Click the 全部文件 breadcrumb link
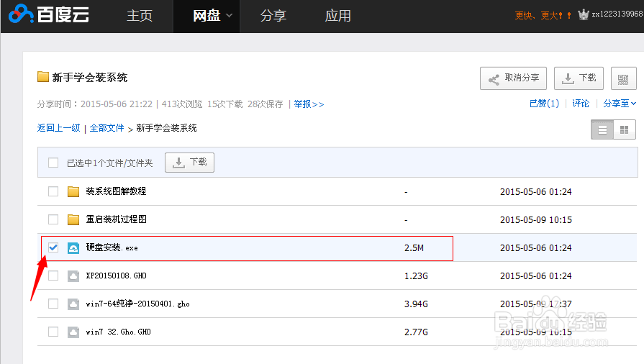 point(106,128)
